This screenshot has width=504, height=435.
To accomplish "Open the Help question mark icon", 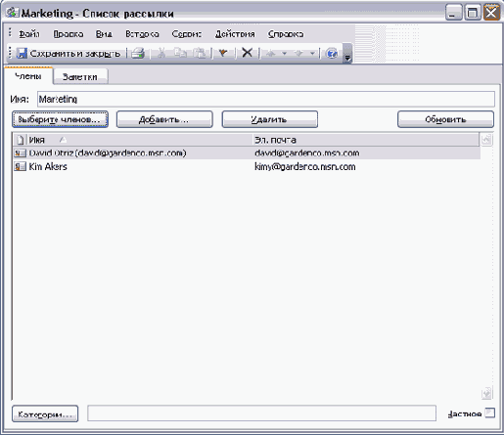I will [332, 53].
